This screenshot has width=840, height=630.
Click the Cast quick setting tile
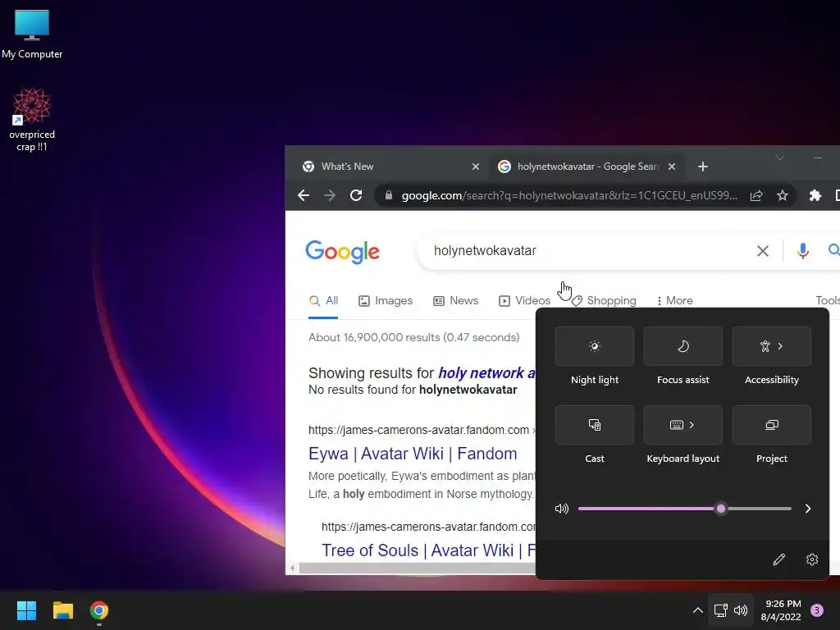[x=595, y=425]
